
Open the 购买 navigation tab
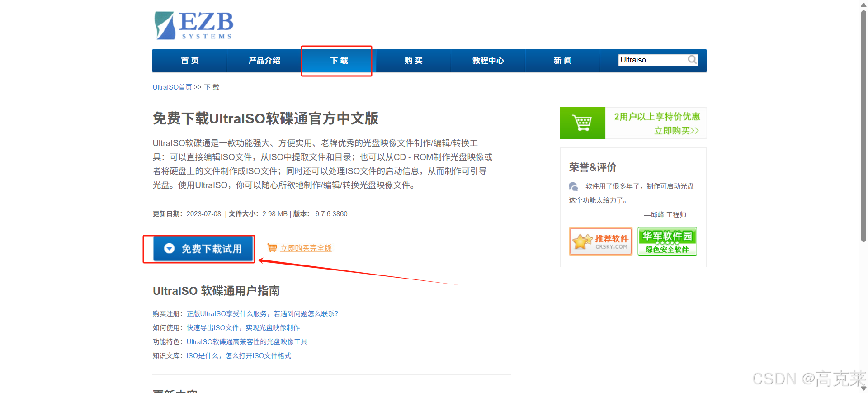(414, 61)
